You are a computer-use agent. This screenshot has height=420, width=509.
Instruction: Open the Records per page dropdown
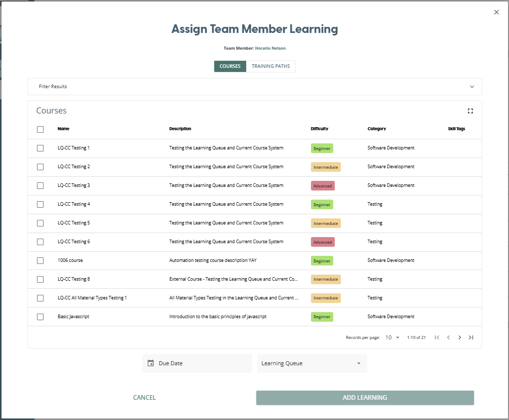(x=393, y=337)
